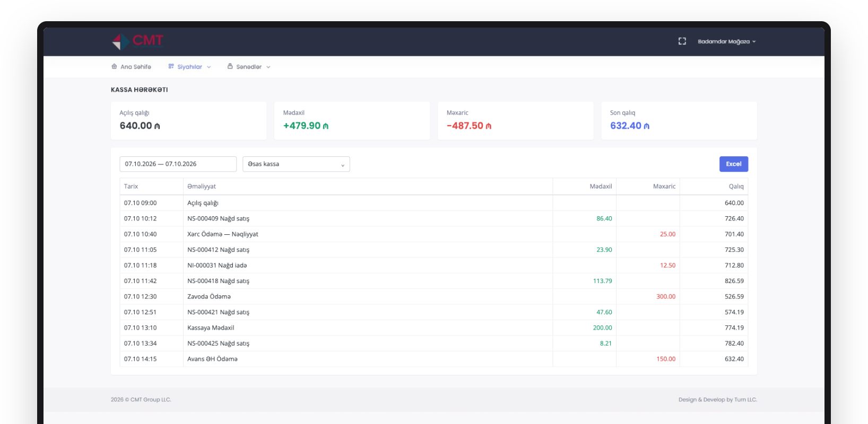Viewport: 868px width, 424px height.
Task: Open the Sənədlər menu
Action: [249, 67]
